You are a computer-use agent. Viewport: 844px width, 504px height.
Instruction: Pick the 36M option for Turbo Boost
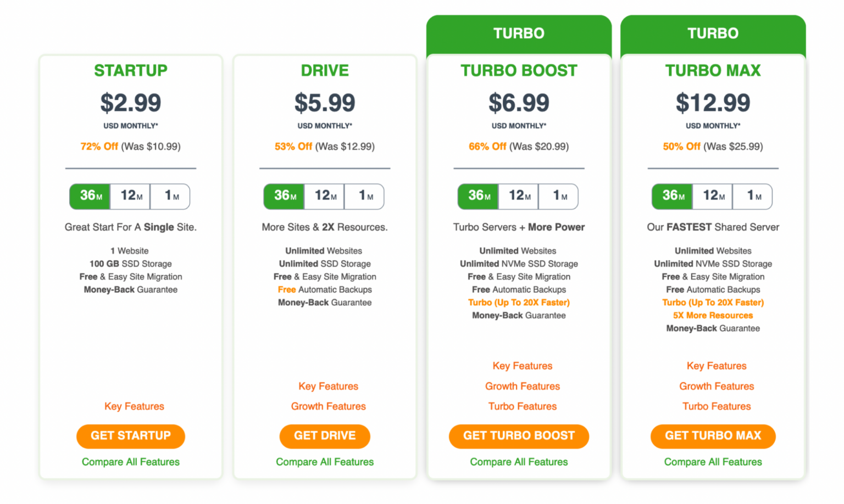click(x=477, y=196)
